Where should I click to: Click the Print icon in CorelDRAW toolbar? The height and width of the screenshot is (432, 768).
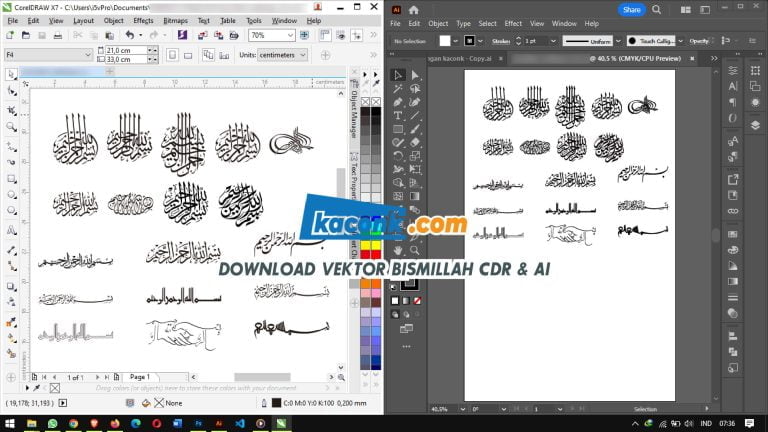(x=58, y=35)
